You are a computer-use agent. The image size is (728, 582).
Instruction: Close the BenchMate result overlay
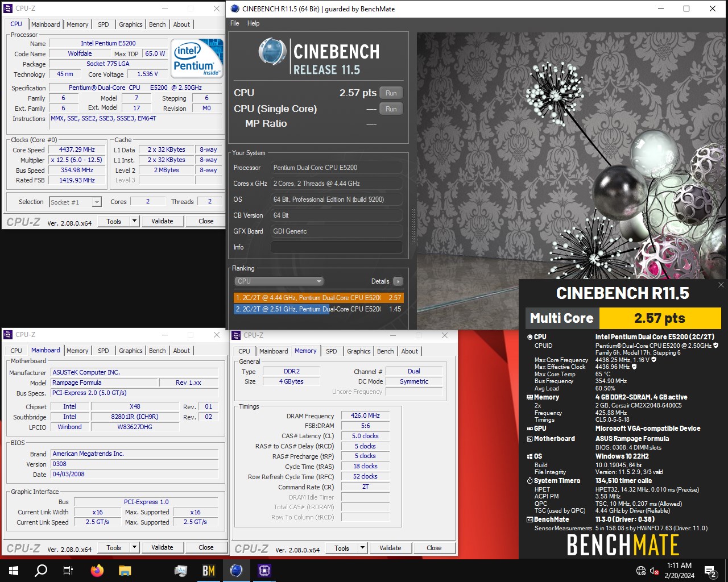click(x=721, y=285)
